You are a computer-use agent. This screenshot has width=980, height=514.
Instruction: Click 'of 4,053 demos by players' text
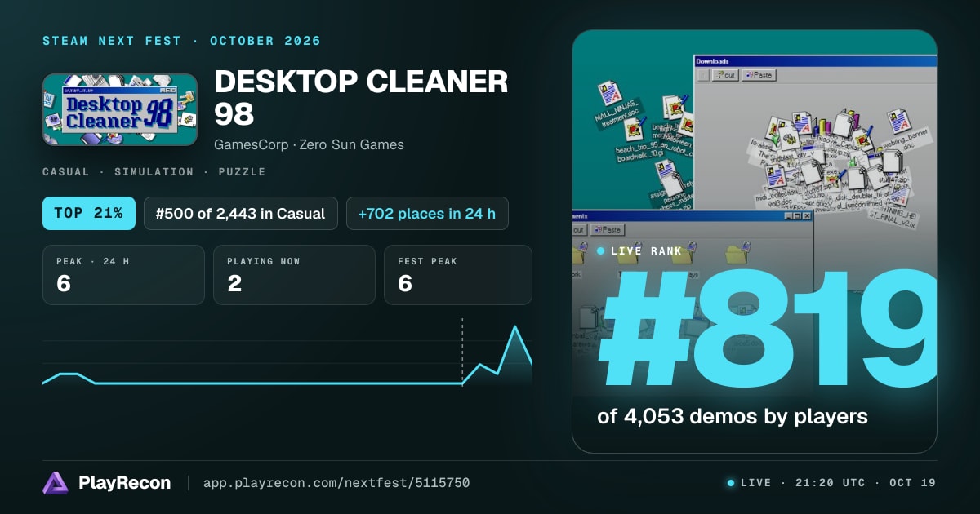(x=733, y=416)
